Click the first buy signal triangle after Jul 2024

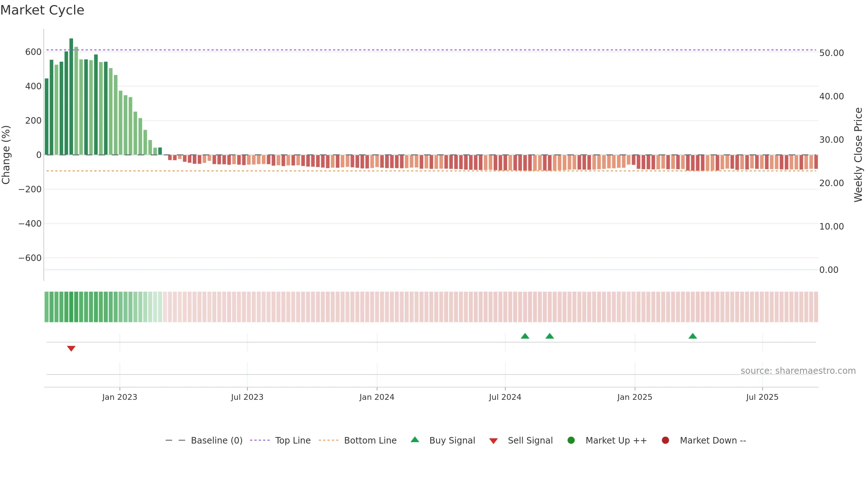525,336
